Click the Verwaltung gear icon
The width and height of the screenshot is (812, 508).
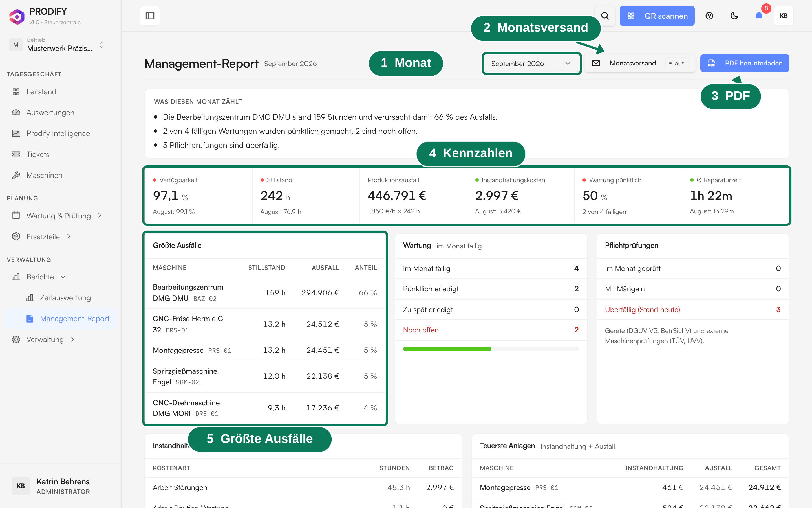click(x=16, y=339)
